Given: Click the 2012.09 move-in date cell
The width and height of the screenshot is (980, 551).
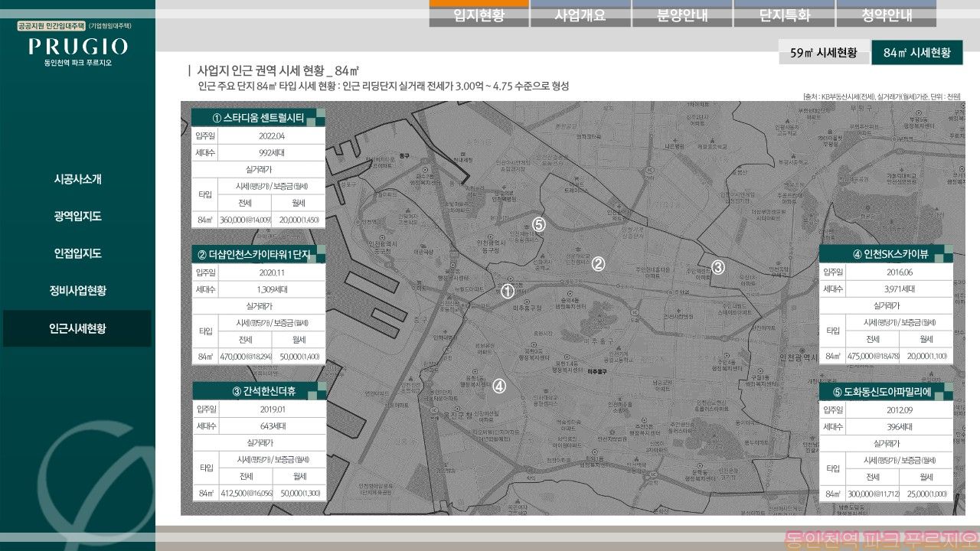Looking at the screenshot, I should 899,409.
